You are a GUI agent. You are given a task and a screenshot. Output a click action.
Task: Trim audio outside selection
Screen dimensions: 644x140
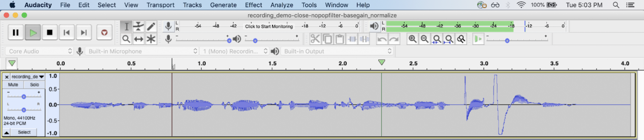point(352,39)
